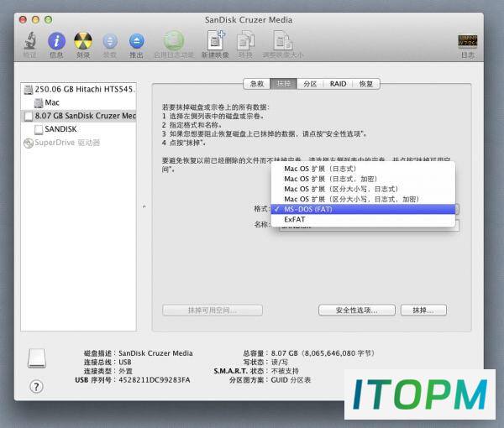
Task: Click the GUID 分区表 partition scheme value
Action: pos(291,380)
